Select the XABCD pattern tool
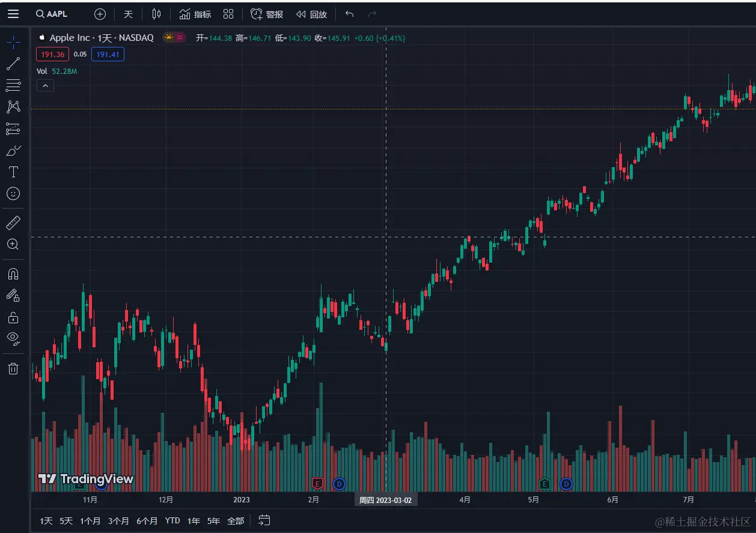Image resolution: width=756 pixels, height=533 pixels. (x=13, y=107)
